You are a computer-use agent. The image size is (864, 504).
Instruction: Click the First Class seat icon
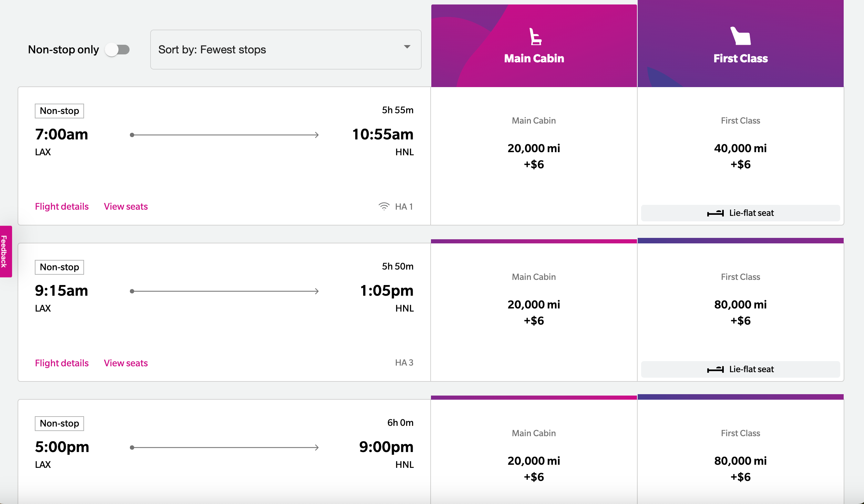click(x=740, y=36)
